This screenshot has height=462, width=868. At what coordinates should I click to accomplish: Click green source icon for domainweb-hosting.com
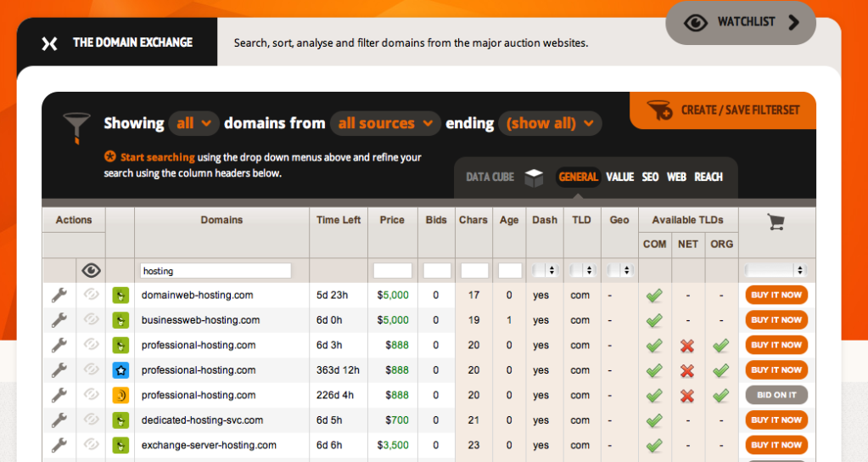[120, 296]
